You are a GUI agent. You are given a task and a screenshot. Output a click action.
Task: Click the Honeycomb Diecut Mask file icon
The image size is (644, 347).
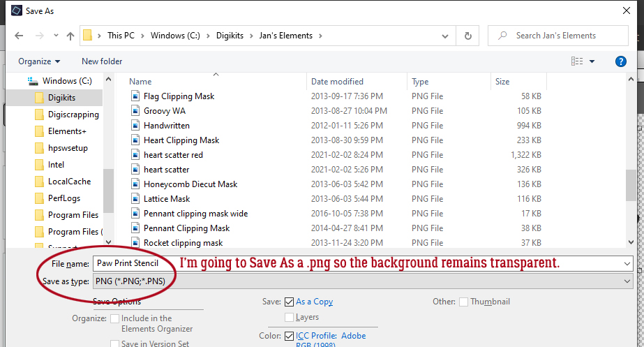[135, 184]
